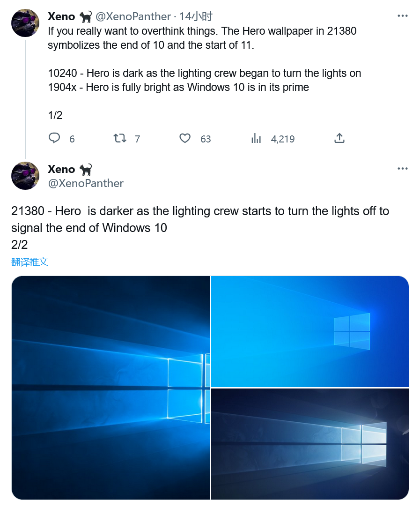Like the tweet with 63 likes

pos(185,138)
